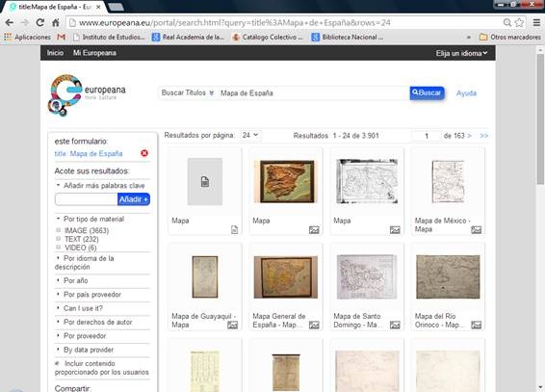
Task: Expand Por idioma de la descripción
Action: [x=85, y=262]
